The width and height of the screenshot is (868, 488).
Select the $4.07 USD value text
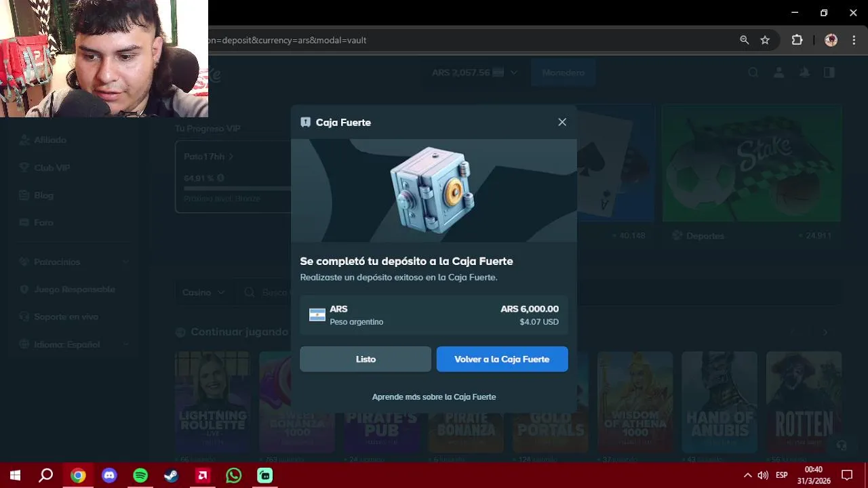click(x=539, y=322)
